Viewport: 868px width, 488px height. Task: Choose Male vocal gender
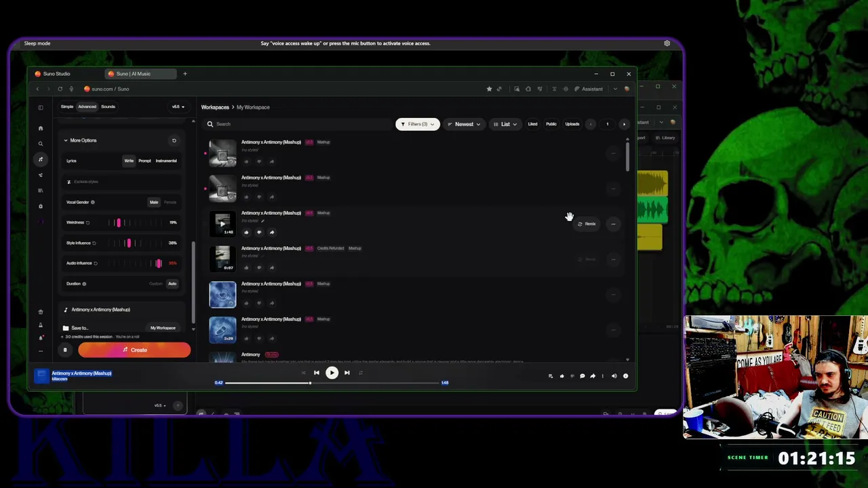point(154,202)
